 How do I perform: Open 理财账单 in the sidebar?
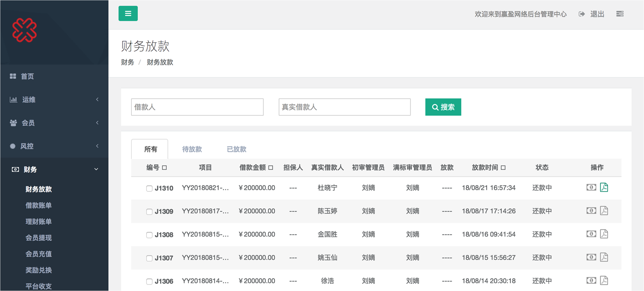click(39, 222)
